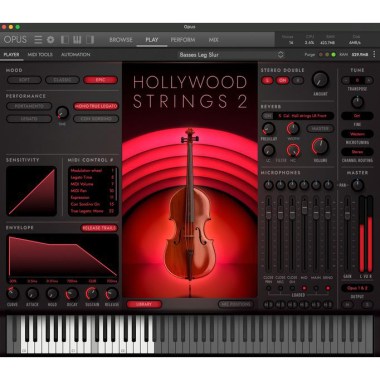
Task: Switch to the Browse tab
Action: (x=121, y=40)
